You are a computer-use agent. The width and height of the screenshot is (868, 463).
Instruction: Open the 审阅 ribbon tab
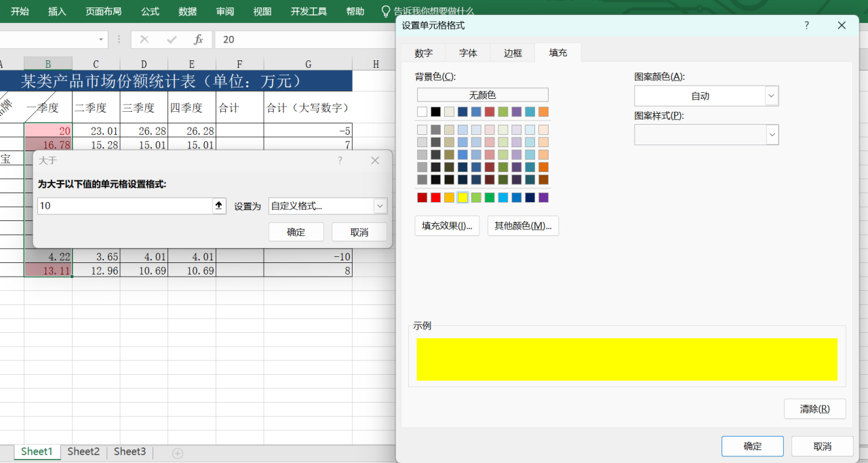[x=225, y=11]
